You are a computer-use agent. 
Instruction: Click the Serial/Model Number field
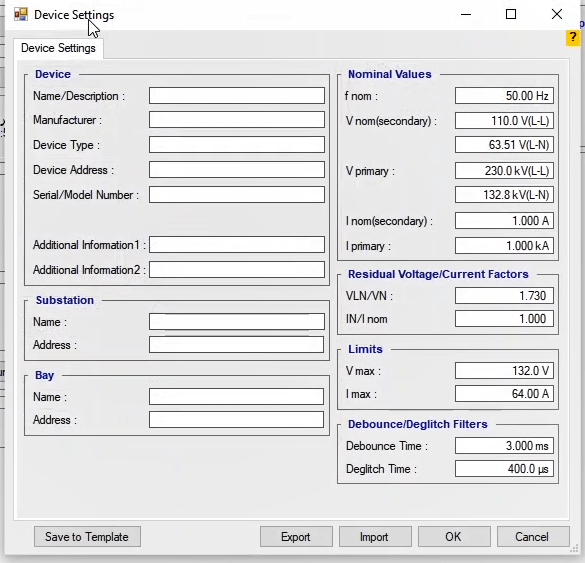coord(237,194)
